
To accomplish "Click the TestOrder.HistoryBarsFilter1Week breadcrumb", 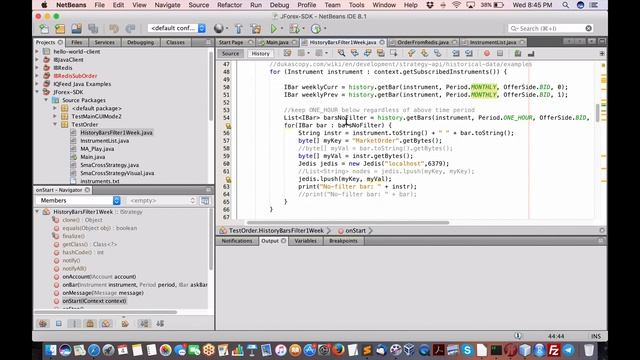I will (276, 231).
